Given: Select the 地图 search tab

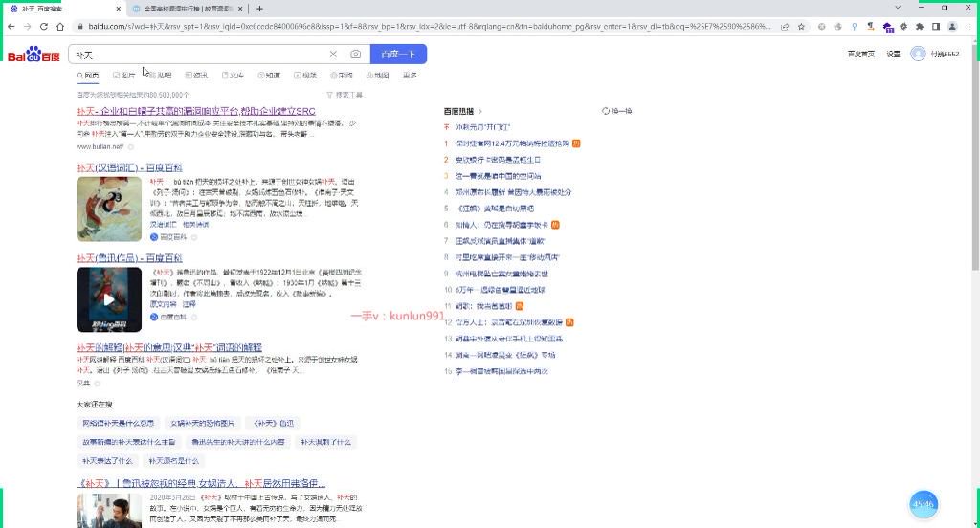Looking at the screenshot, I should (x=377, y=75).
